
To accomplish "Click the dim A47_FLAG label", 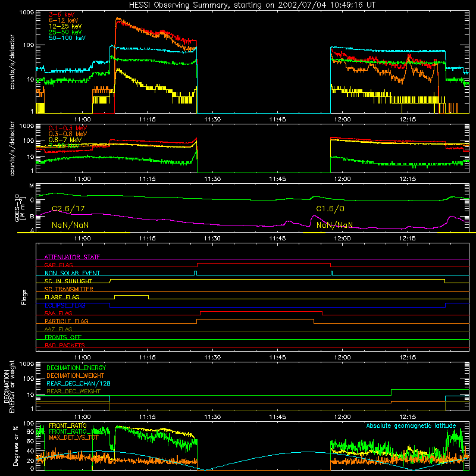I will 58,329.
